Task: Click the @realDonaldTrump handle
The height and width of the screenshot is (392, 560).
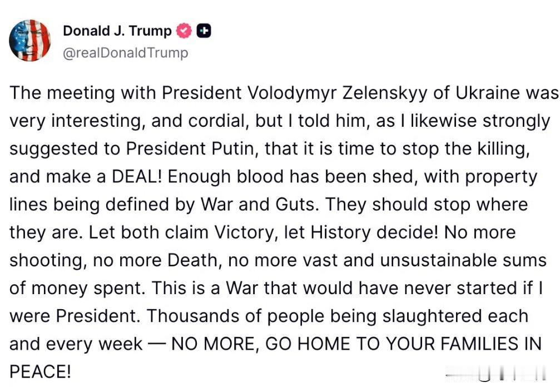Action: point(125,53)
